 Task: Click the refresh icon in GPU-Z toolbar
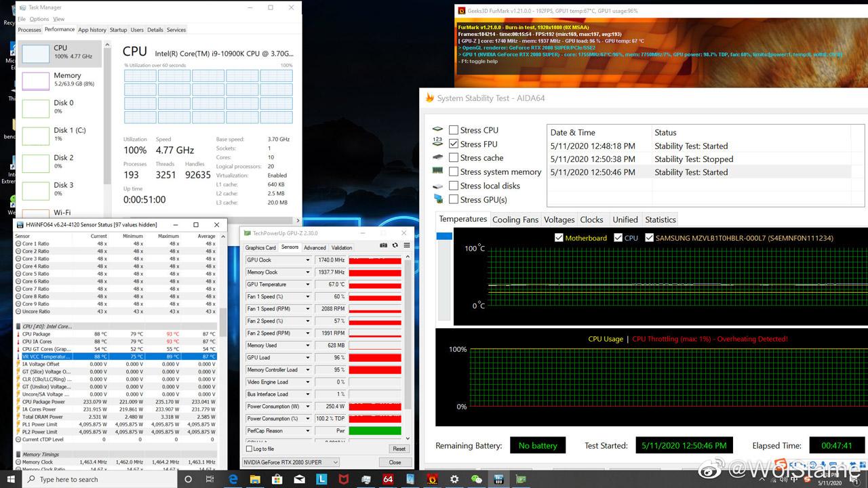[395, 245]
